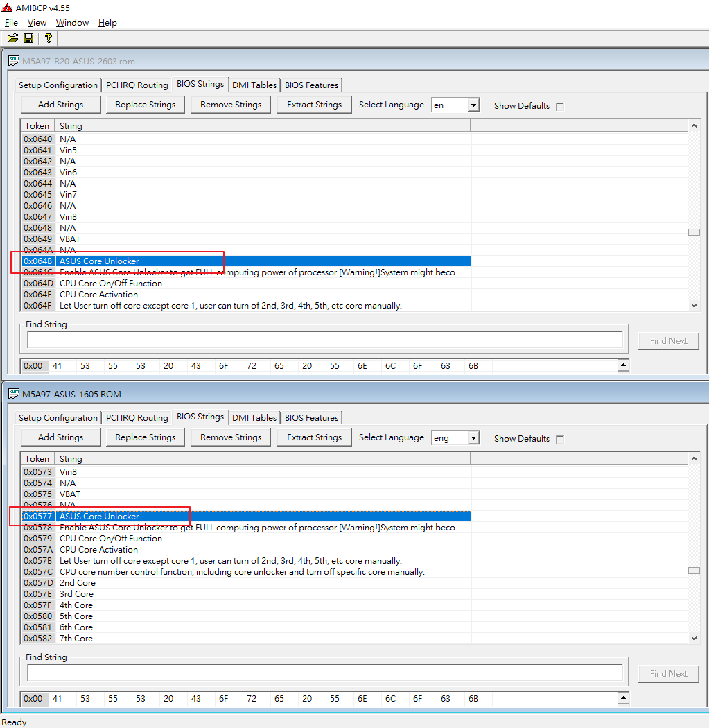The image size is (709, 728).
Task: Click Find Next in 1605.ROM window
Action: pos(669,674)
